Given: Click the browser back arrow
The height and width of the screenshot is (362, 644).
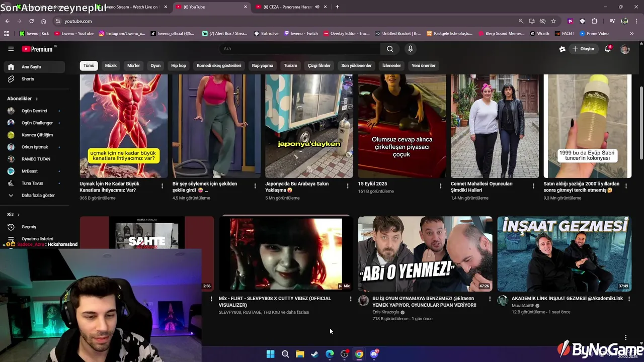Looking at the screenshot, I should click(x=7, y=21).
